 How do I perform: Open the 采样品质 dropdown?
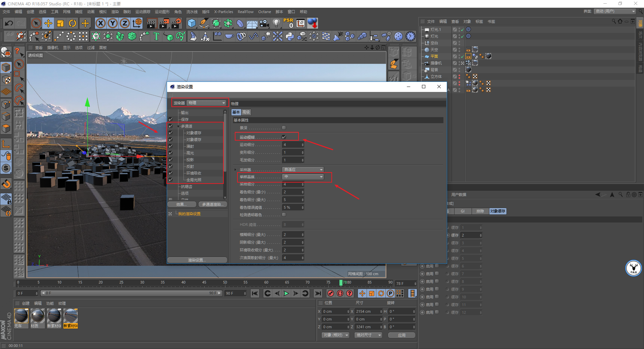click(303, 177)
